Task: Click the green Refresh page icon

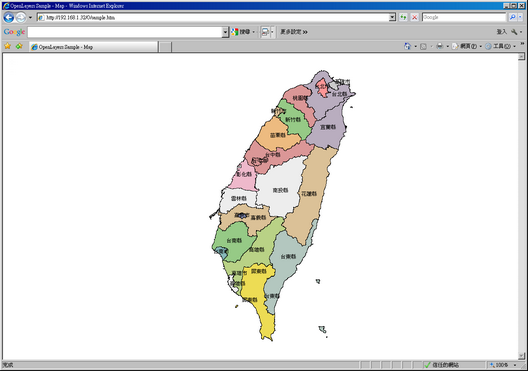Action: pyautogui.click(x=403, y=17)
